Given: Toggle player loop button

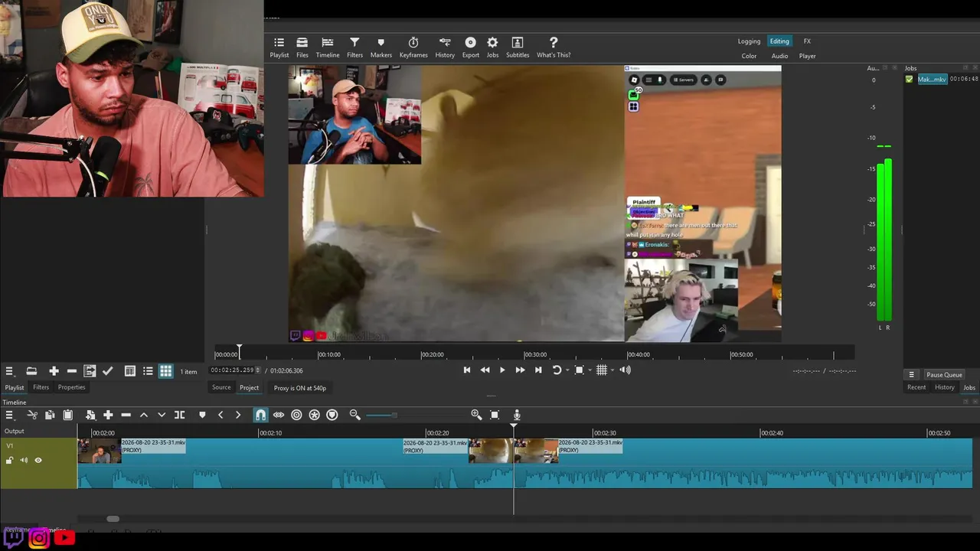Looking at the screenshot, I should 557,370.
